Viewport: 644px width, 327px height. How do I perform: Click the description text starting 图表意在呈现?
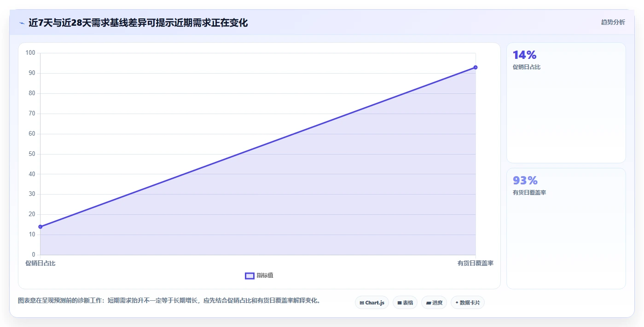(x=169, y=301)
